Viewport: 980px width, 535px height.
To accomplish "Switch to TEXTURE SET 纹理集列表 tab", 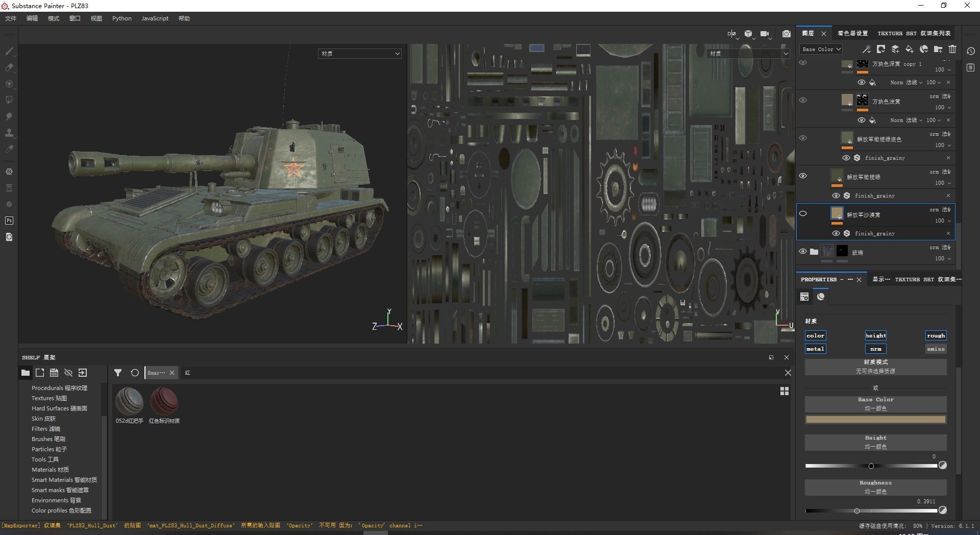I will click(x=914, y=33).
